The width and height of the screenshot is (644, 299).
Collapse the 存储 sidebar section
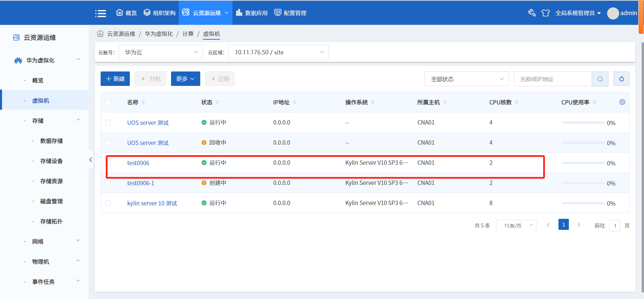(x=78, y=120)
